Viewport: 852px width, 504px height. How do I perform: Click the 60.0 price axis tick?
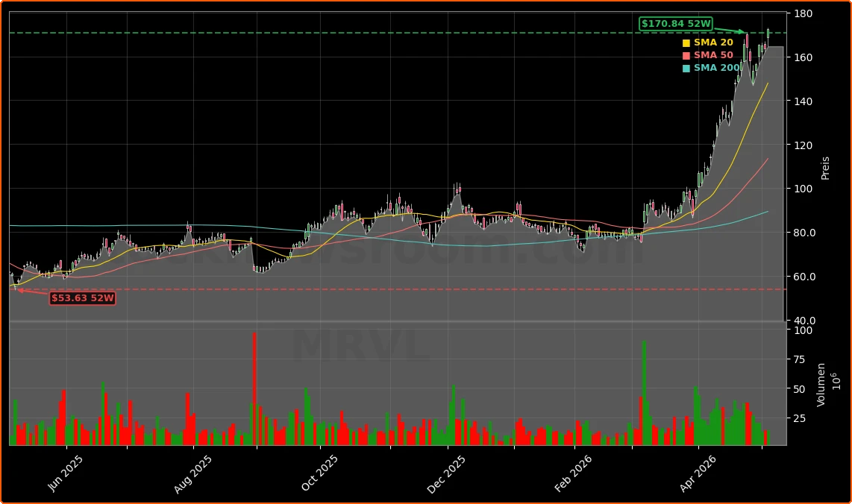pos(805,277)
